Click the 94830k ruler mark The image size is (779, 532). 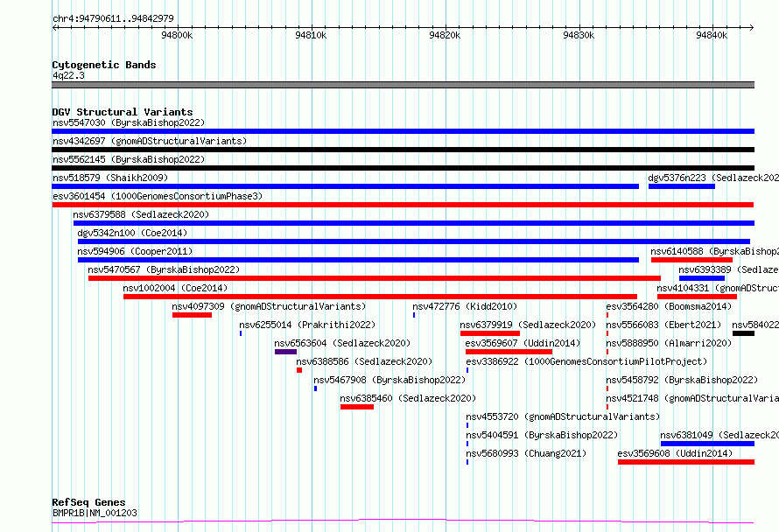click(579, 35)
